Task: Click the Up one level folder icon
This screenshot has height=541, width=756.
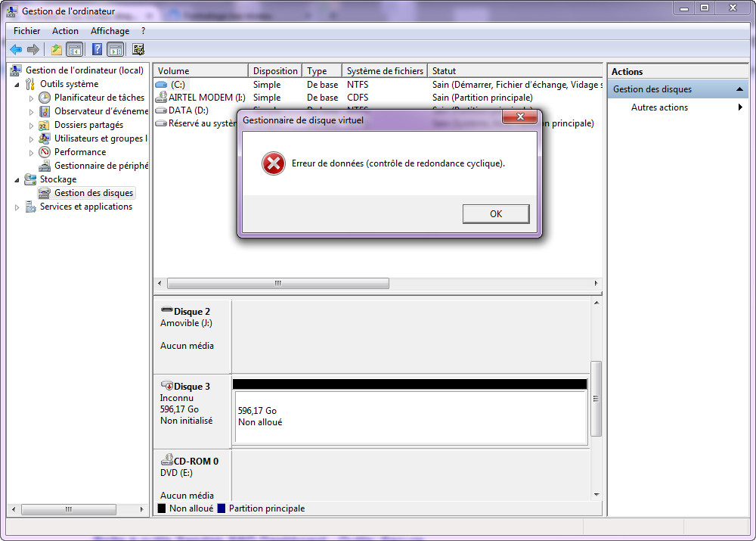Action: 57,49
